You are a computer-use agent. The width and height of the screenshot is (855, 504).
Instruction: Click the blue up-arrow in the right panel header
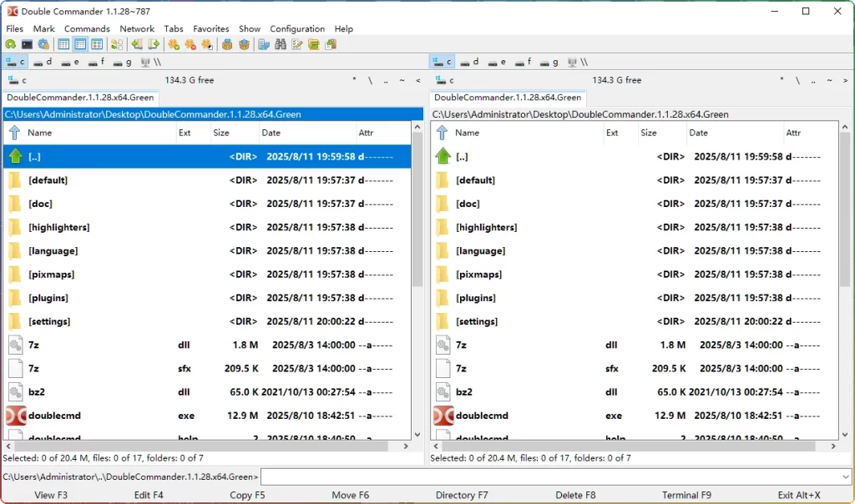[443, 133]
